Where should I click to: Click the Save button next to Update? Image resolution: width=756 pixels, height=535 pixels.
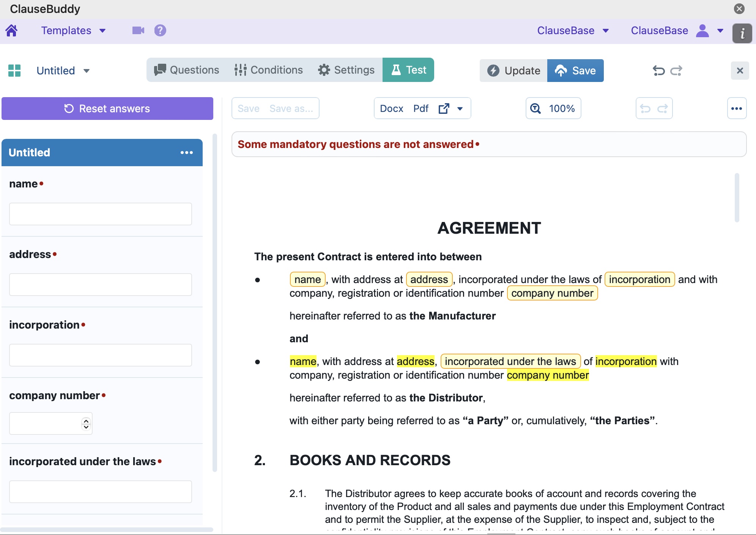[575, 71]
